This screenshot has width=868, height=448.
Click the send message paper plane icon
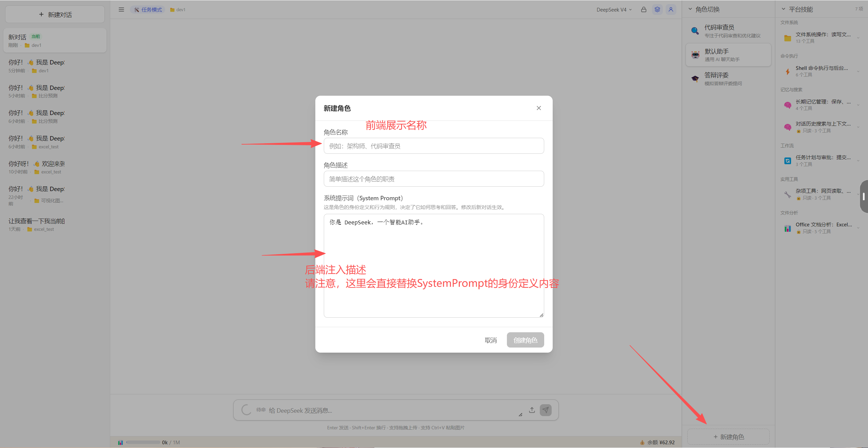pyautogui.click(x=546, y=410)
